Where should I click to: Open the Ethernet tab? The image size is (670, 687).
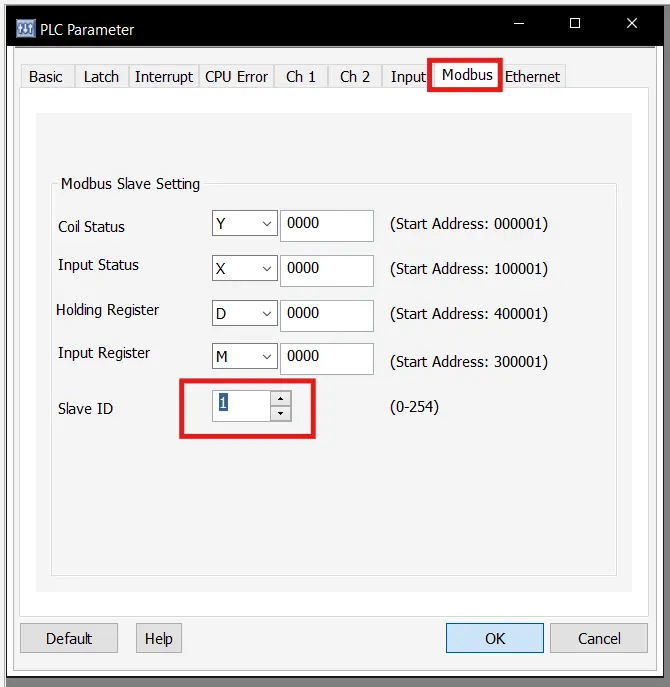click(x=532, y=77)
